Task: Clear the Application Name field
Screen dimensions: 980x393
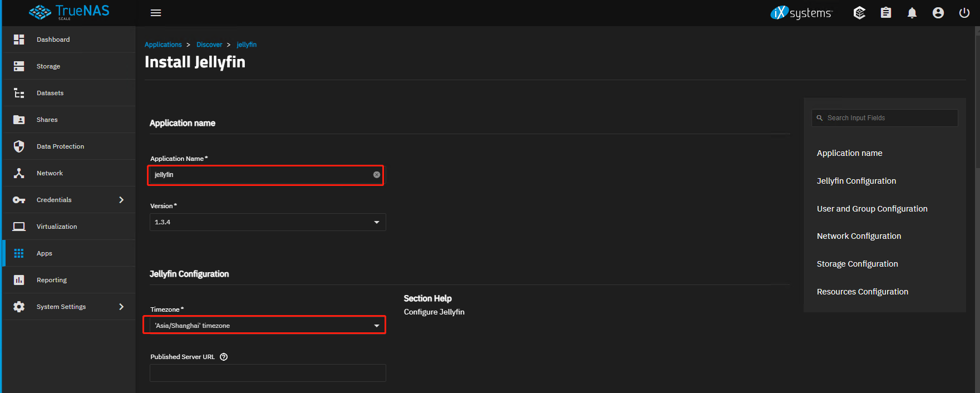Action: pyautogui.click(x=377, y=175)
